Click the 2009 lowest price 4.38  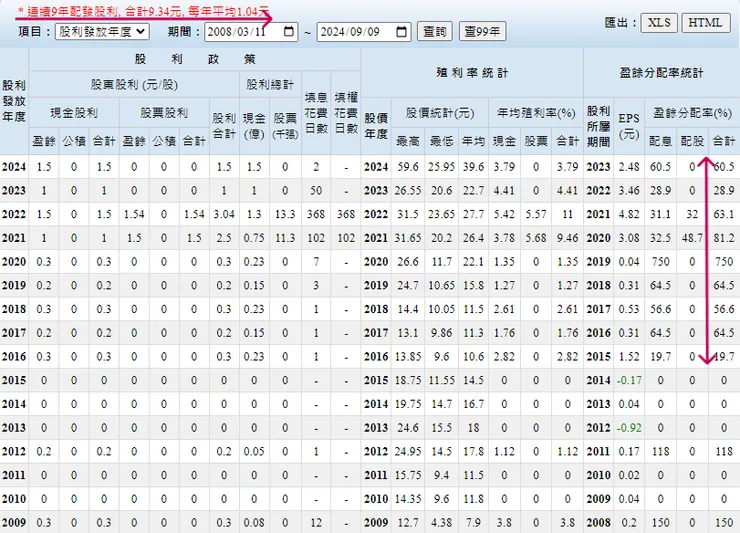click(x=442, y=523)
